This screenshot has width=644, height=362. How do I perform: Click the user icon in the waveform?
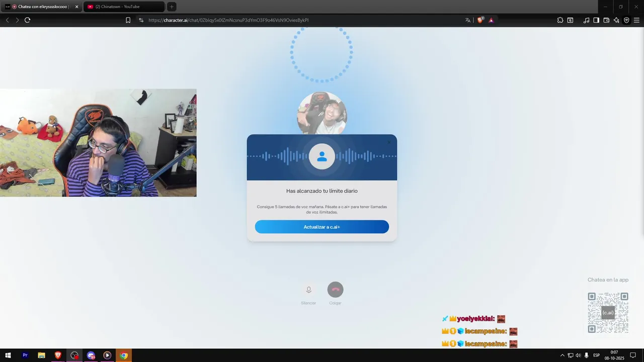tap(322, 156)
